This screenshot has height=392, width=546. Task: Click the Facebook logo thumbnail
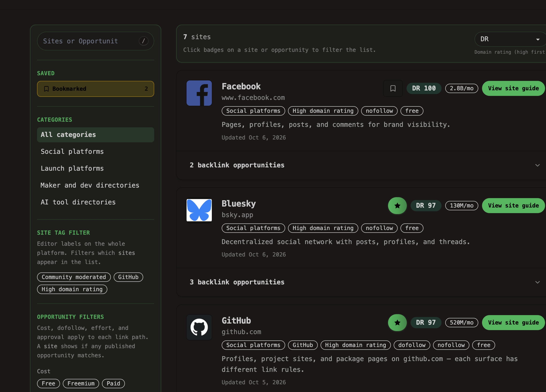pyautogui.click(x=199, y=93)
